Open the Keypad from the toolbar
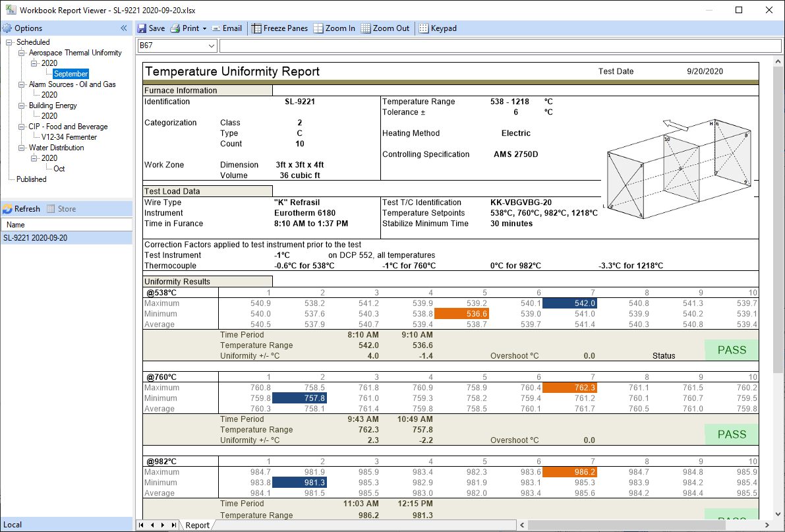The width and height of the screenshot is (785, 532). [438, 28]
